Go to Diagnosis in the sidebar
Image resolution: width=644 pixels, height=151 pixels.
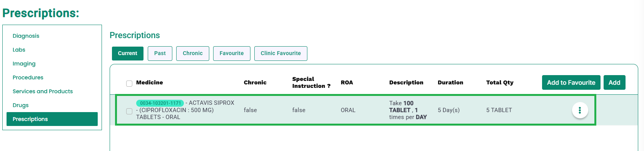pyautogui.click(x=26, y=36)
